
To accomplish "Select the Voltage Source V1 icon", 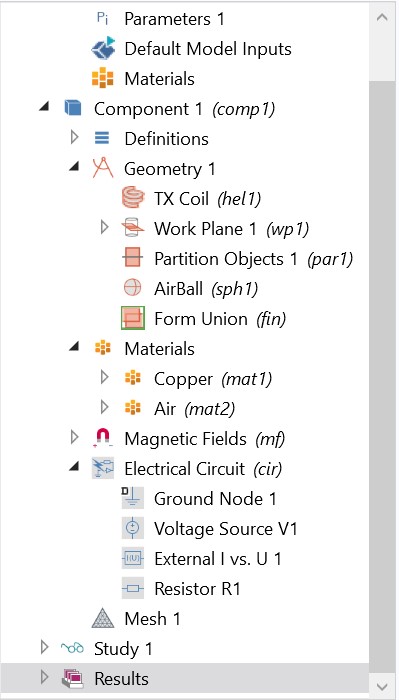I will click(133, 529).
